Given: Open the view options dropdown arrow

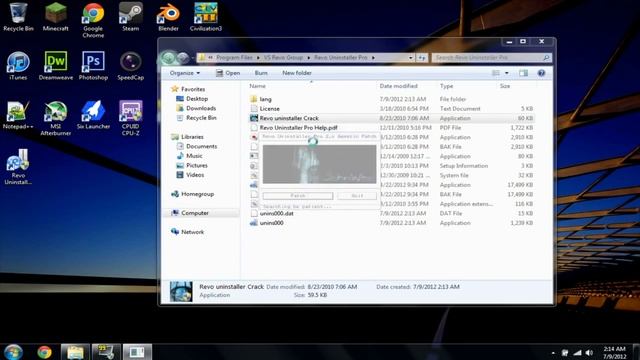Looking at the screenshot, I should pos(507,73).
